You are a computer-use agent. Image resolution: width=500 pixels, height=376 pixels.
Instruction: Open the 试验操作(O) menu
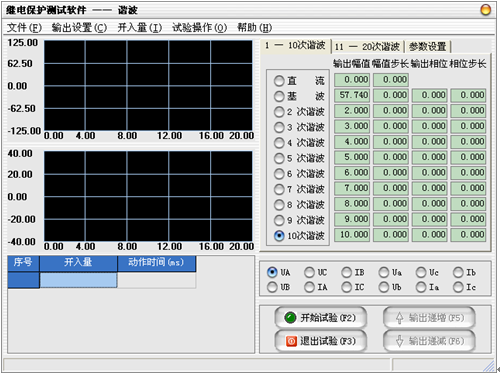(x=199, y=27)
